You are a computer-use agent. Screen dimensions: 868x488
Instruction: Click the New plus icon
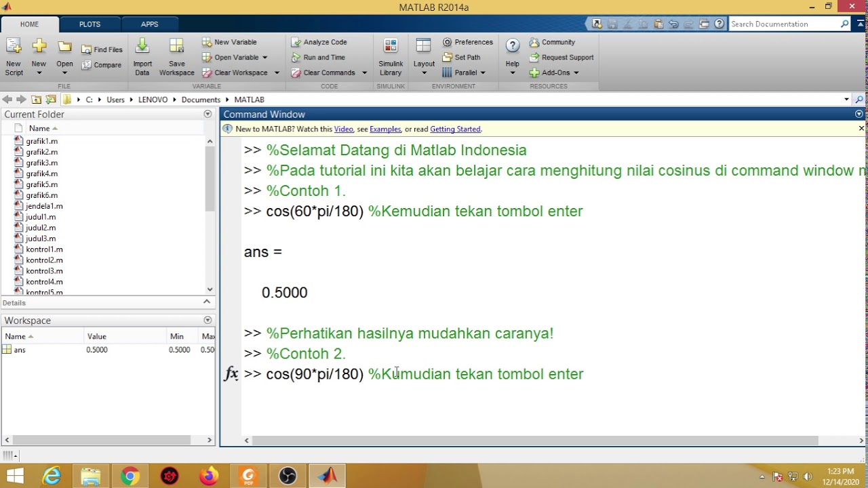click(39, 46)
